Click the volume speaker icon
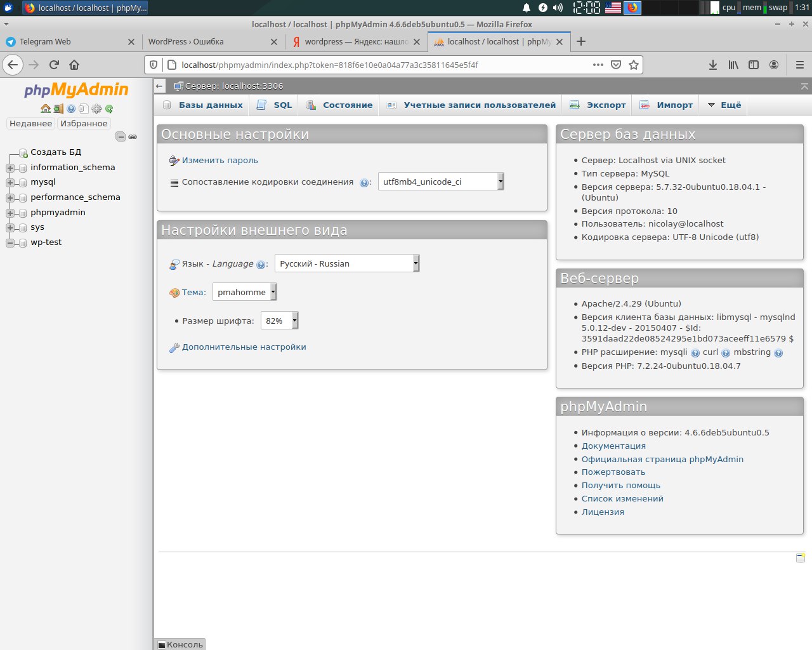The width and height of the screenshot is (812, 650). pyautogui.click(x=558, y=8)
